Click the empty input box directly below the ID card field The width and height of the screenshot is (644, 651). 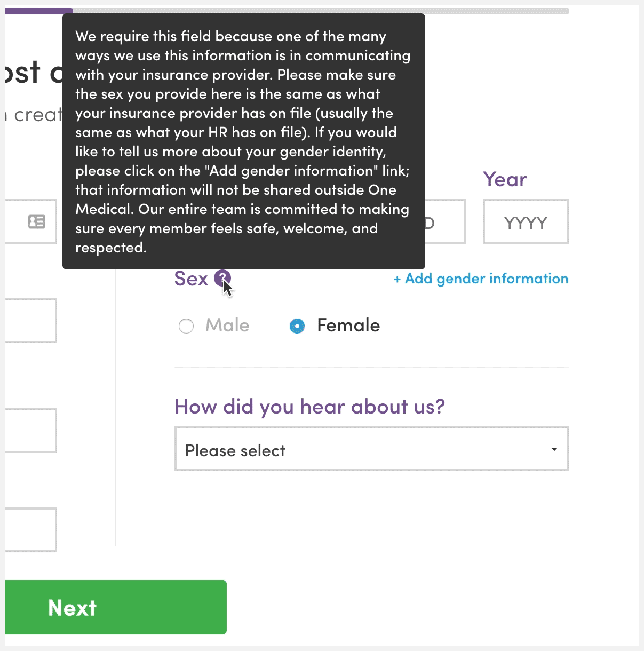tap(30, 321)
